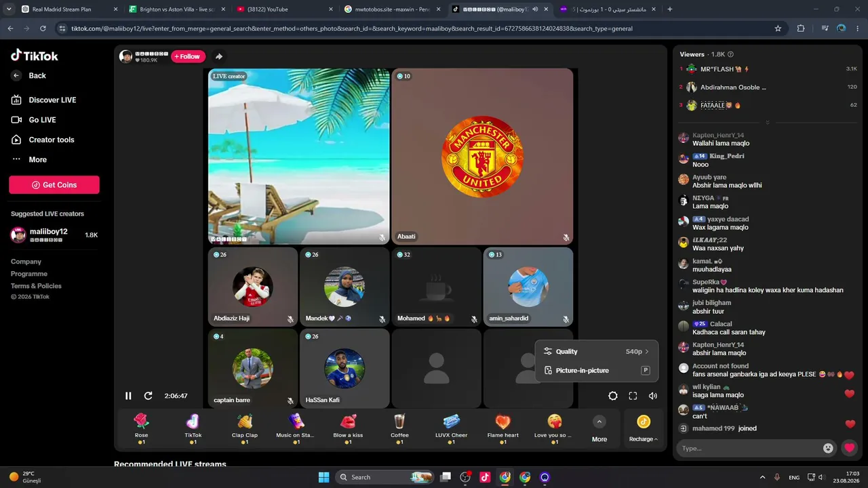Screen dimensions: 868x488
Task: Pause the live stream
Action: [128, 396]
